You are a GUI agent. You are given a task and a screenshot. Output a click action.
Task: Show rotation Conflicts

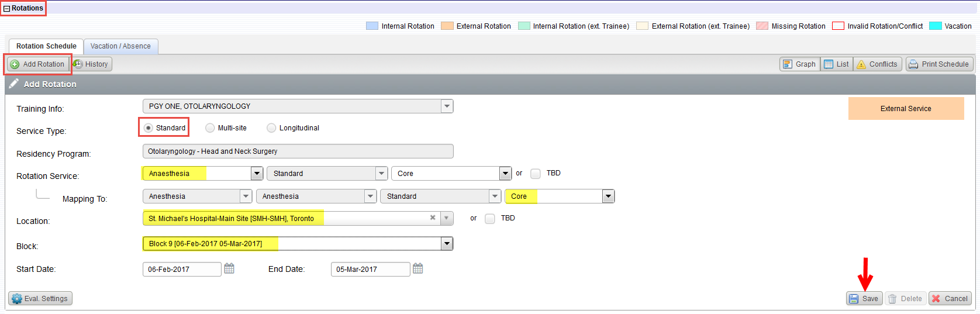point(877,64)
